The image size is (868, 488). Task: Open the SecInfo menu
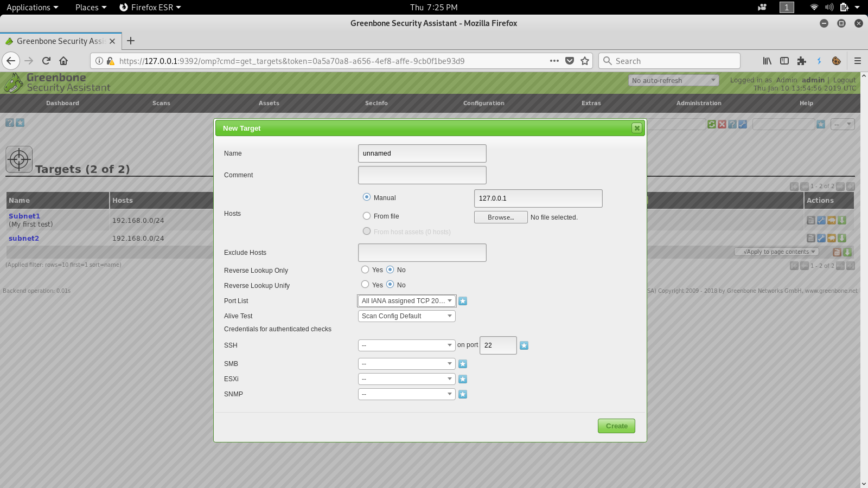[376, 103]
